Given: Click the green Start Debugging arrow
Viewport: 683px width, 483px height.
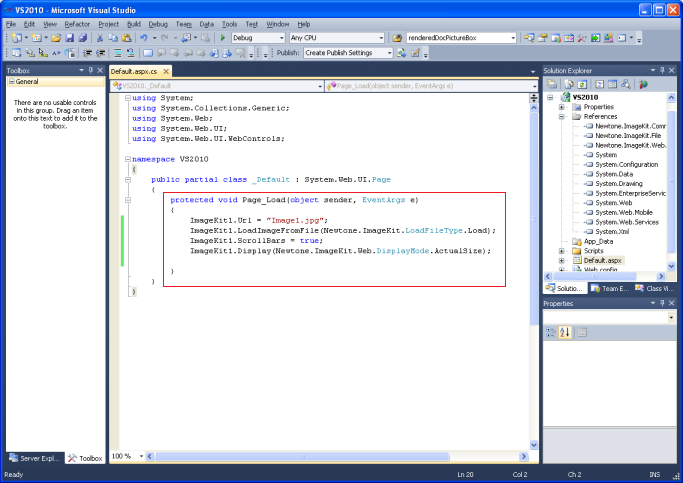Looking at the screenshot, I should (x=223, y=38).
